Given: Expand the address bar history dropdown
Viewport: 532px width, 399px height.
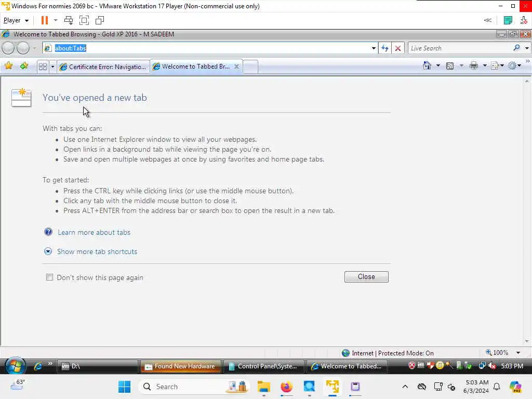Looking at the screenshot, I should (x=374, y=48).
